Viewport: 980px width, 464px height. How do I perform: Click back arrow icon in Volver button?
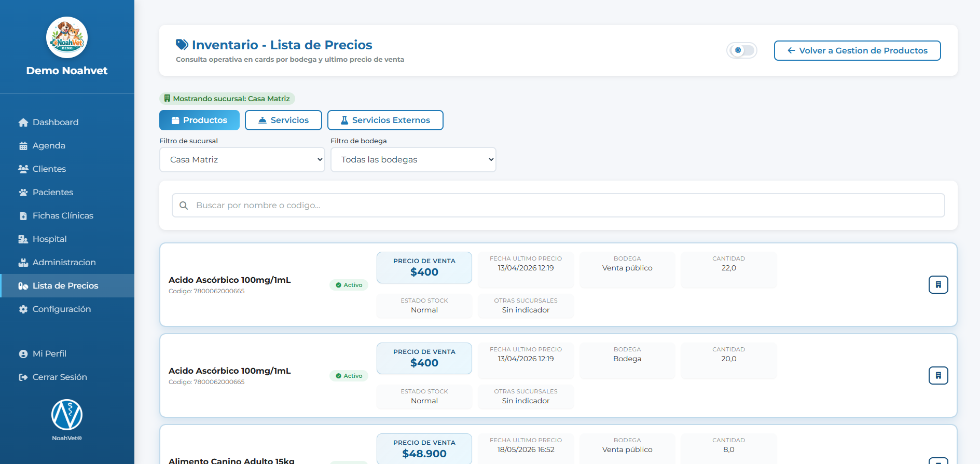pos(791,50)
